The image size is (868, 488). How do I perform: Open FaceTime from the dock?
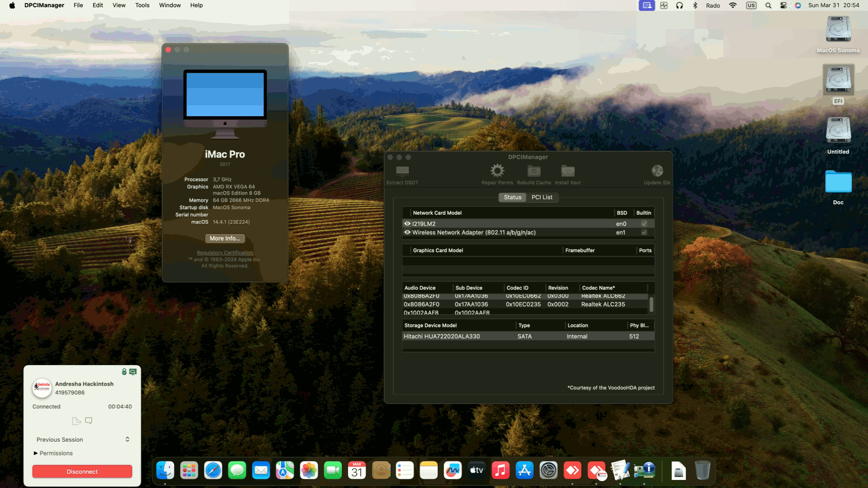[x=333, y=471]
